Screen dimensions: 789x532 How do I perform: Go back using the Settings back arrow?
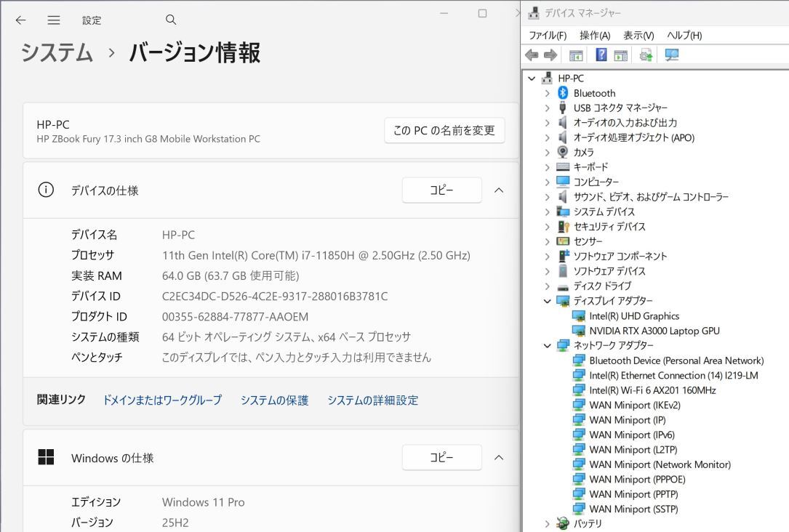(21, 20)
